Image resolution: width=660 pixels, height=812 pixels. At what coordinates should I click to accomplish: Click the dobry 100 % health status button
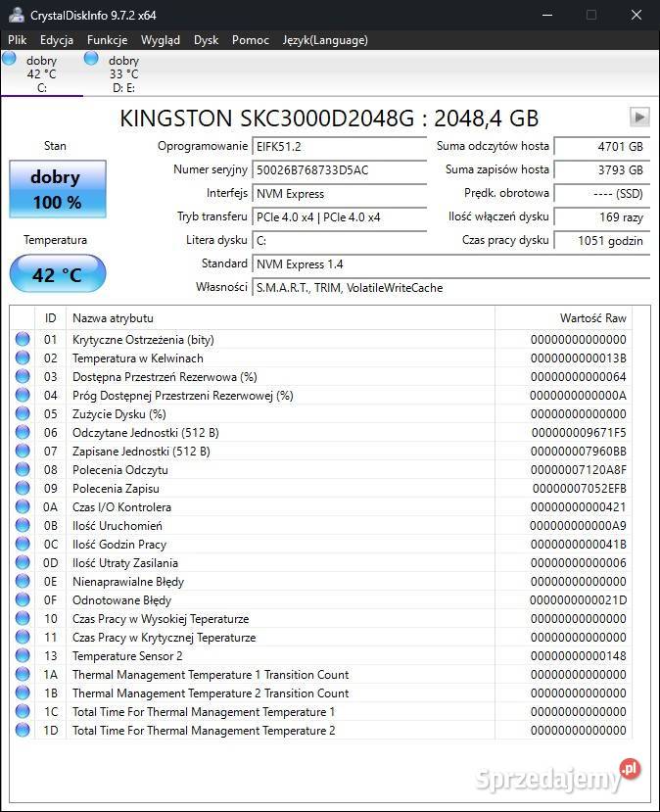58,189
